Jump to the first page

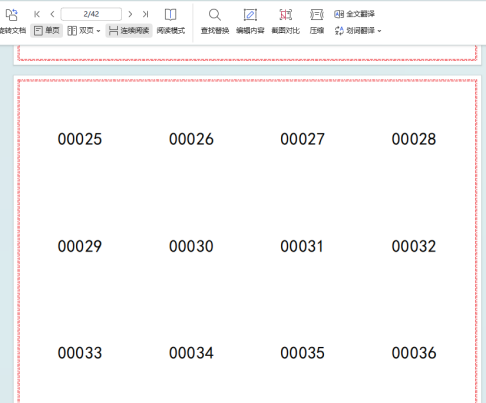tap(37, 14)
